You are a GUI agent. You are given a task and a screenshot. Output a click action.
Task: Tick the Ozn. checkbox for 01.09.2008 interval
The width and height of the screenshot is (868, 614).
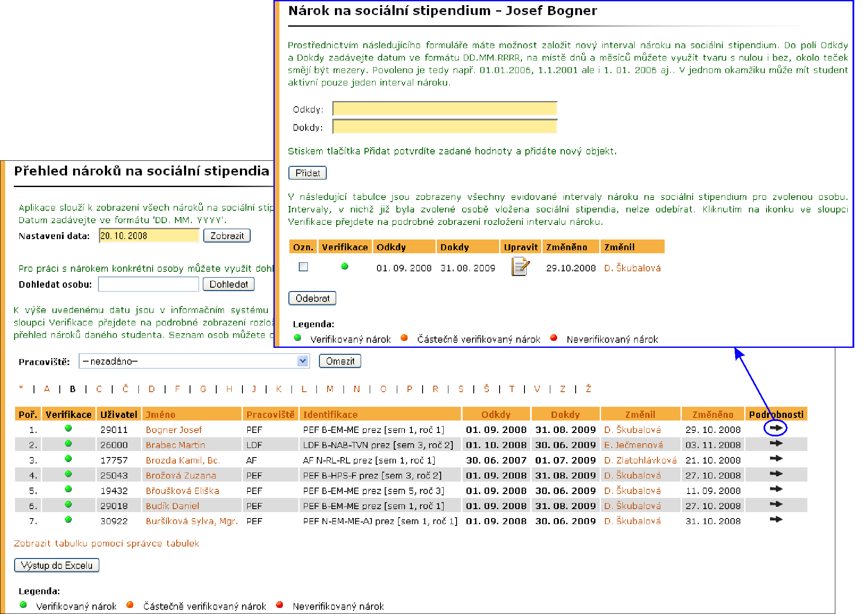304,267
